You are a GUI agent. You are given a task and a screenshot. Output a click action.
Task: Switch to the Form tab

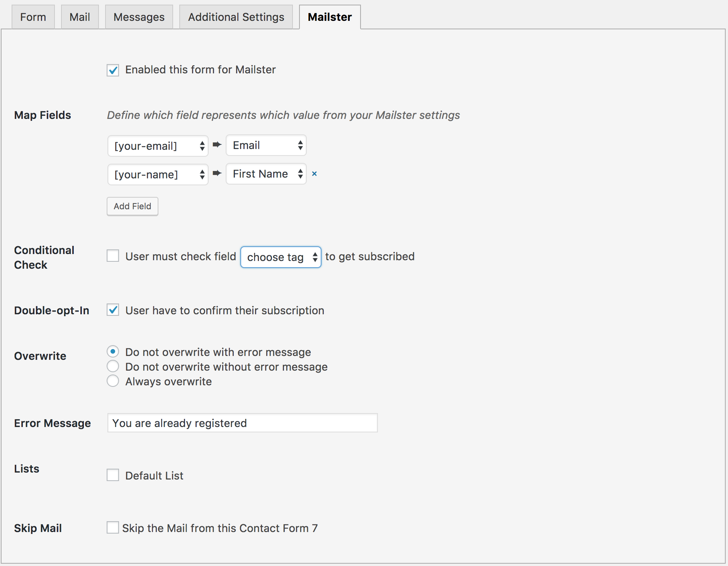click(33, 17)
